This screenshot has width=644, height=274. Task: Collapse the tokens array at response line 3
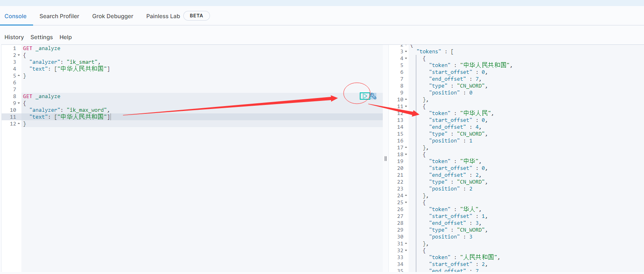[x=406, y=52]
